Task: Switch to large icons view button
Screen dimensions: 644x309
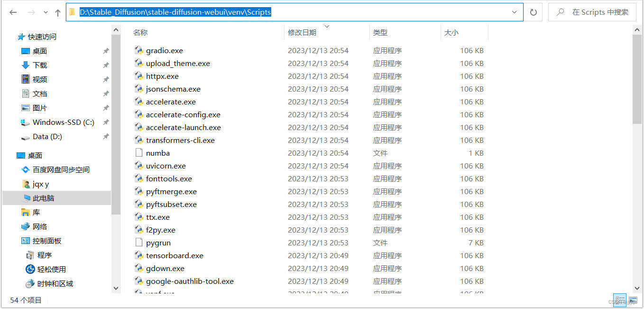Action: (x=633, y=300)
